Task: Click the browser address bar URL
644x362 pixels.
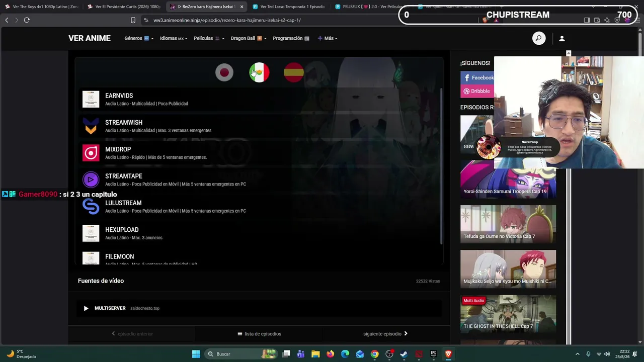Action: 227,20
